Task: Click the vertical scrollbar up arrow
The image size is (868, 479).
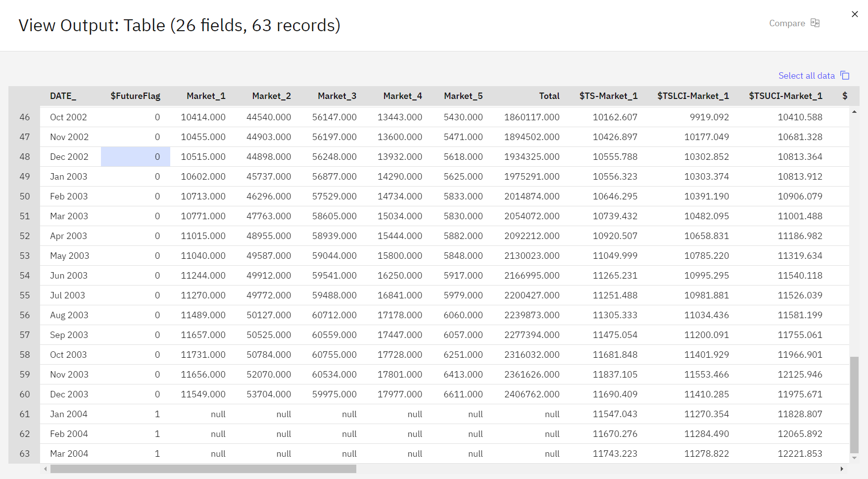Action: pos(854,112)
